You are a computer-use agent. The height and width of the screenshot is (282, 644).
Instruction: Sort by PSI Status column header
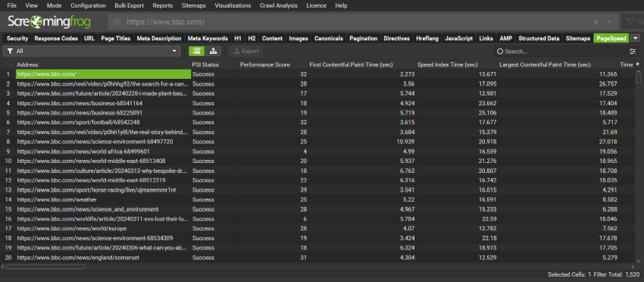click(x=215, y=64)
